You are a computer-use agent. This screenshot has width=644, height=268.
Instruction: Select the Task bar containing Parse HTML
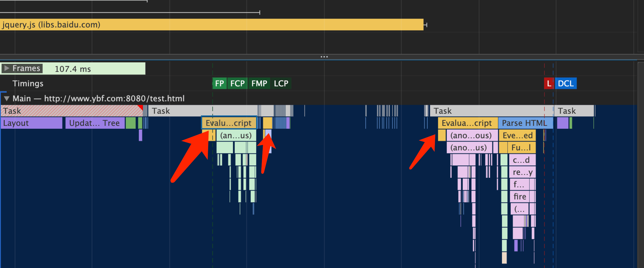[491, 111]
